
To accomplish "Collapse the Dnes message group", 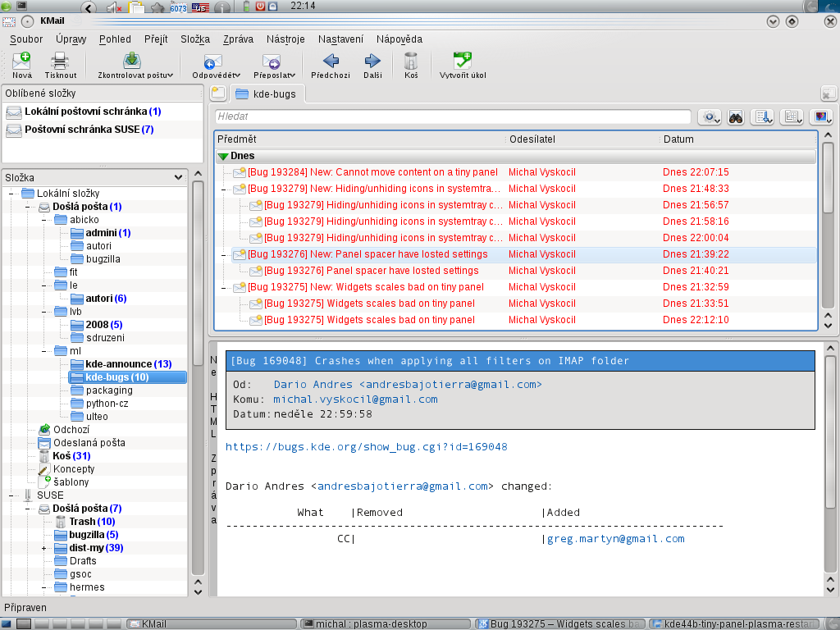I will pyautogui.click(x=223, y=156).
